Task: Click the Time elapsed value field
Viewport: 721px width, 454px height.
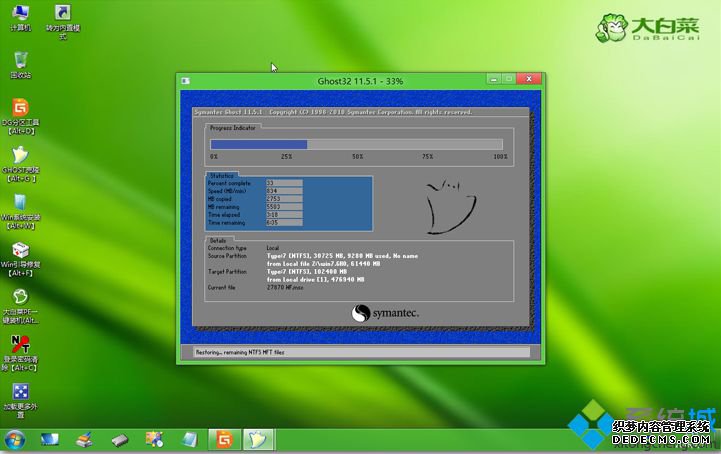Action: pos(284,215)
